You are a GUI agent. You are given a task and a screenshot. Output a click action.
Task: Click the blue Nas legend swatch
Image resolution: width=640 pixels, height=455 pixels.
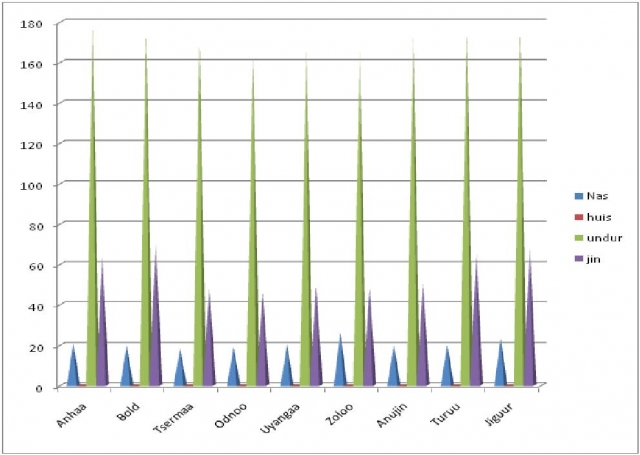[x=578, y=196]
